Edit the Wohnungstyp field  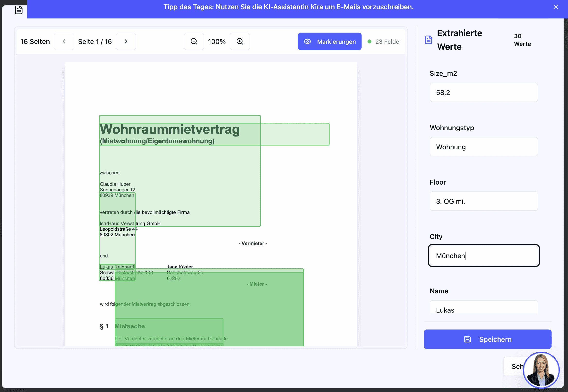pyautogui.click(x=483, y=147)
